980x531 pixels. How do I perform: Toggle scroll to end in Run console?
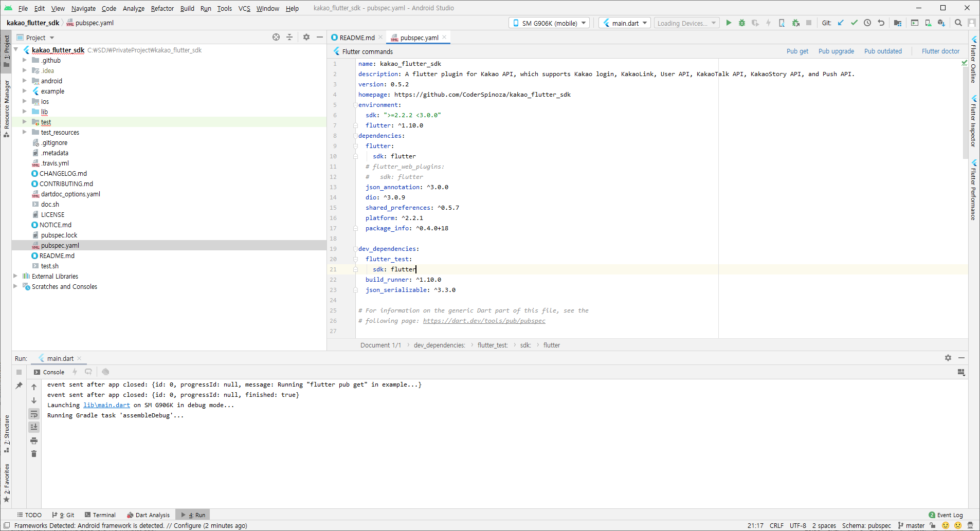pos(34,427)
